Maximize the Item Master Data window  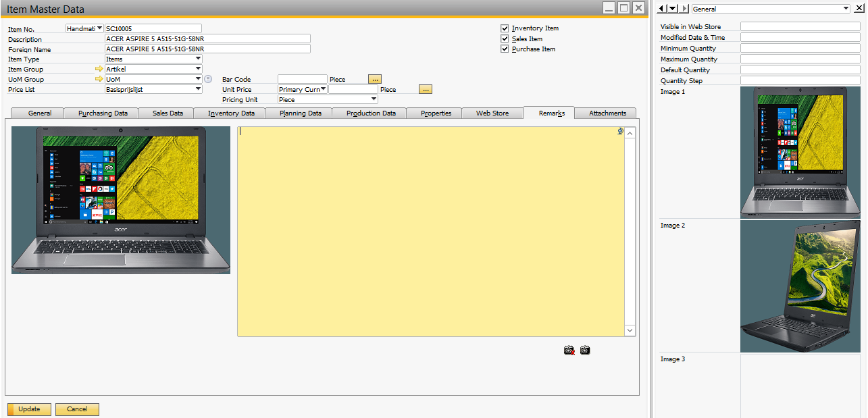tap(623, 7)
